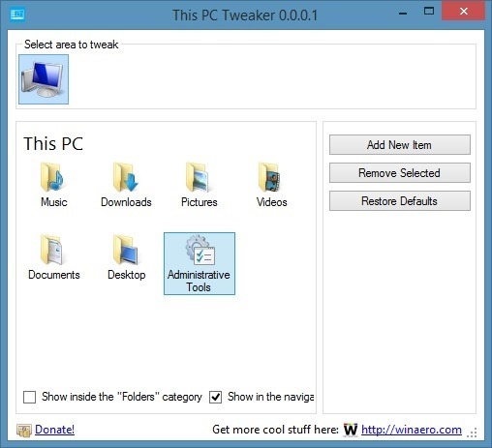The height and width of the screenshot is (448, 492).
Task: Select the Pictures folder icon
Action: 198,177
